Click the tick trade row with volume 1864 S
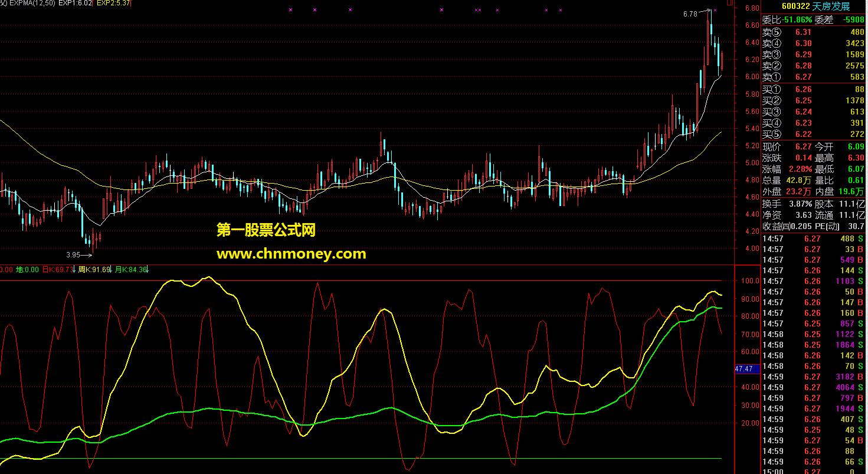This screenshot has height=474, width=868. (x=814, y=345)
